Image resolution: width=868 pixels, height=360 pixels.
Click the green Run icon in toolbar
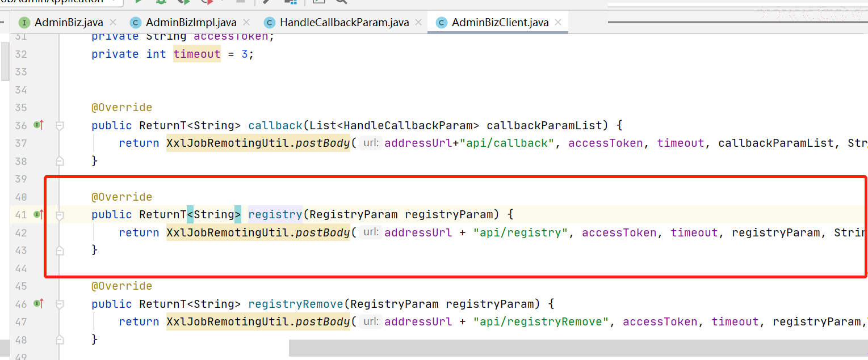(138, 2)
